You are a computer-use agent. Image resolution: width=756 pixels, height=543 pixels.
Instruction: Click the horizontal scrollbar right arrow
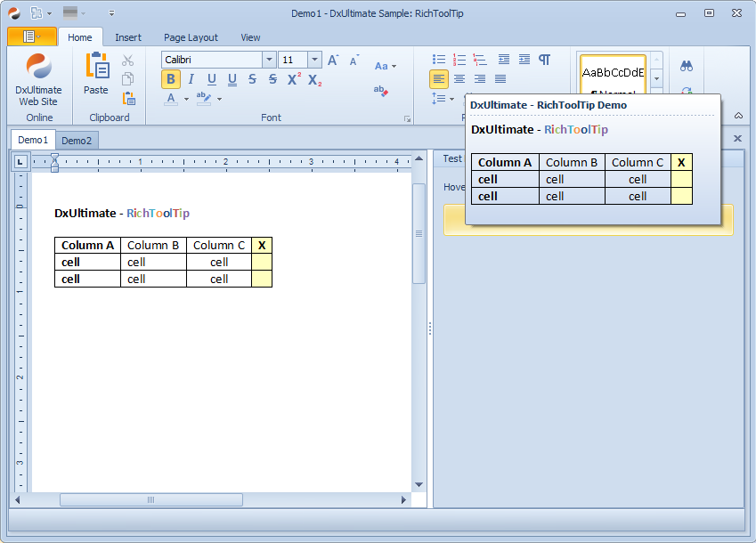pyautogui.click(x=404, y=500)
